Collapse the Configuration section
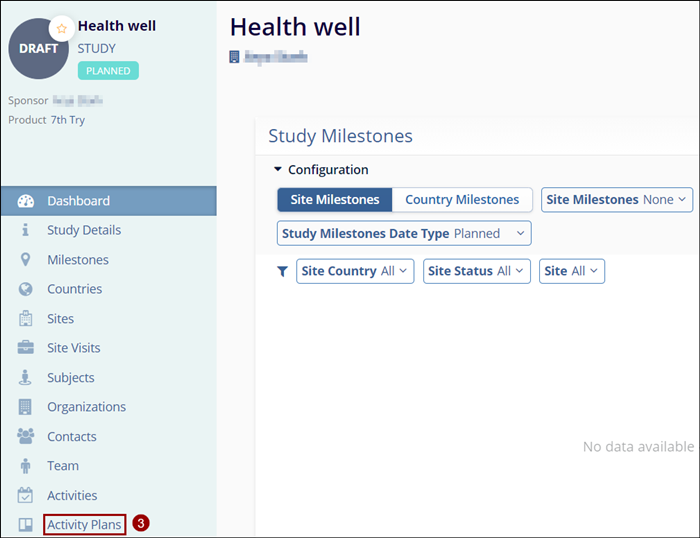 (279, 170)
